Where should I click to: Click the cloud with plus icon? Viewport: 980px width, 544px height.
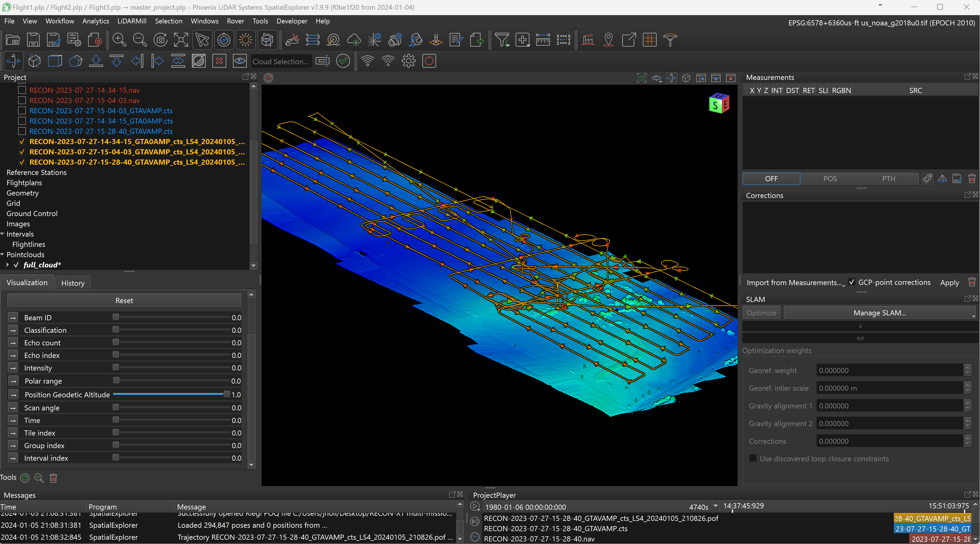(354, 40)
